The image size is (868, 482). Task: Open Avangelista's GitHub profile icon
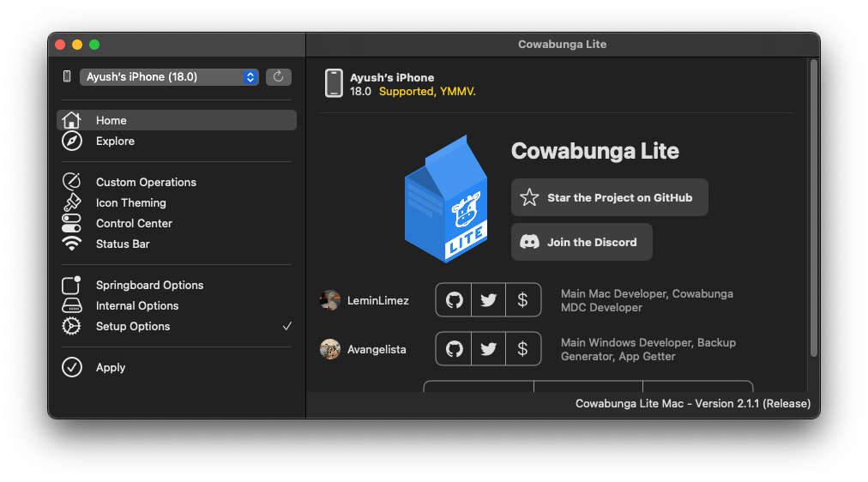[454, 349]
